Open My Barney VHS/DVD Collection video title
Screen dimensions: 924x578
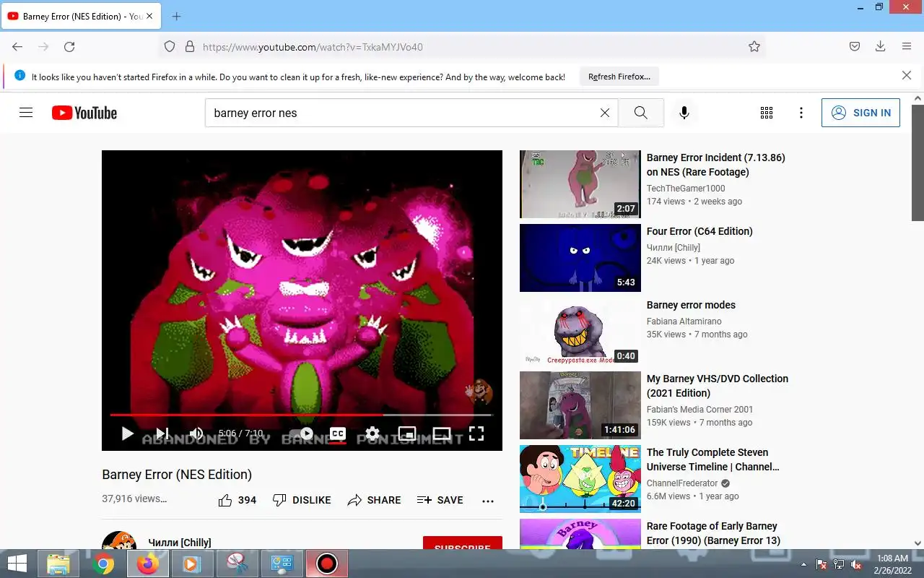[x=718, y=386]
